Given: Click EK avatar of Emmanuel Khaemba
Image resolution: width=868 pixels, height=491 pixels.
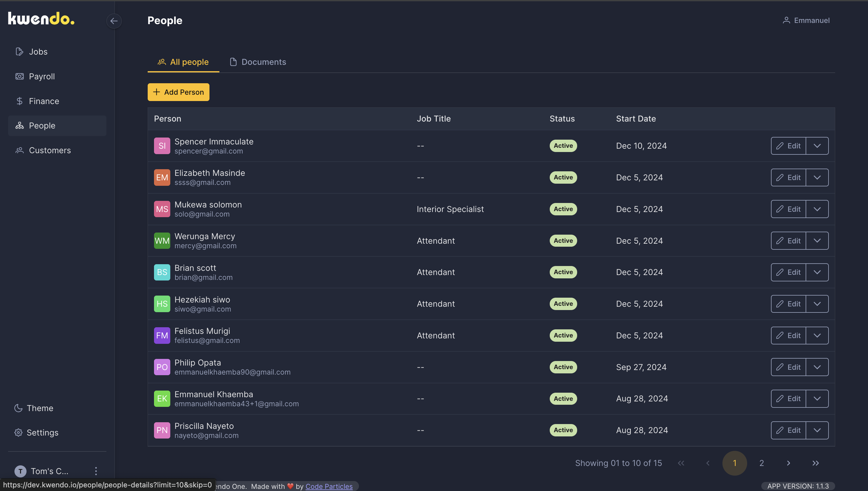Looking at the screenshot, I should click(162, 399).
